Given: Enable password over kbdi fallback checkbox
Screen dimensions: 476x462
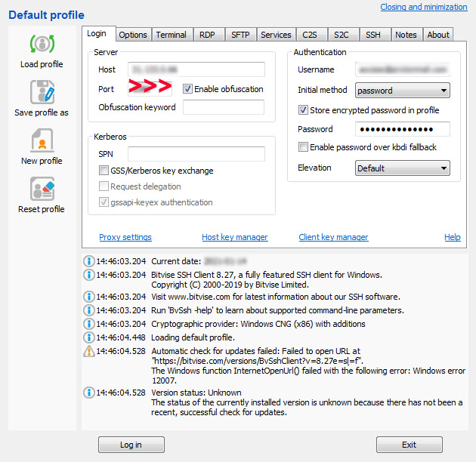Looking at the screenshot, I should (x=303, y=147).
